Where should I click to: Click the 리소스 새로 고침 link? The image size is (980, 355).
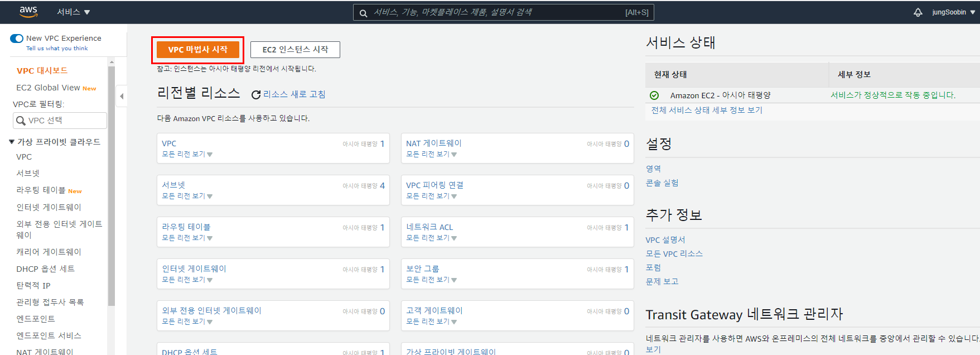295,94
